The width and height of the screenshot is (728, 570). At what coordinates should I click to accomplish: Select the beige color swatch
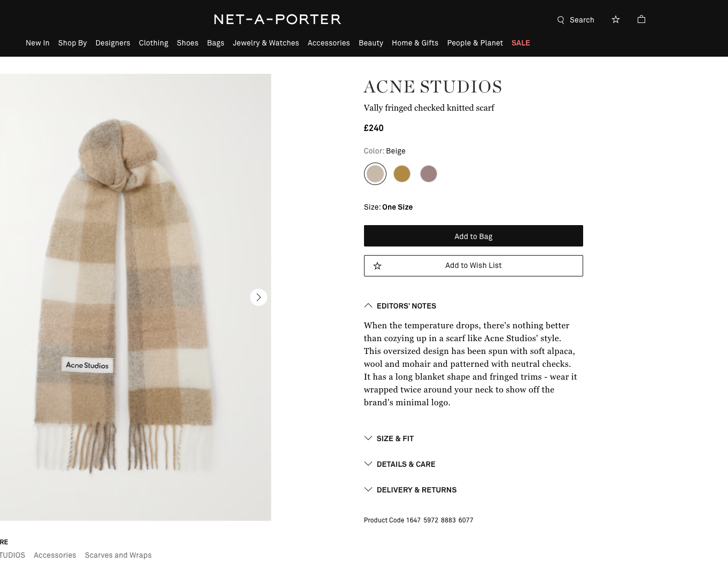tap(375, 174)
